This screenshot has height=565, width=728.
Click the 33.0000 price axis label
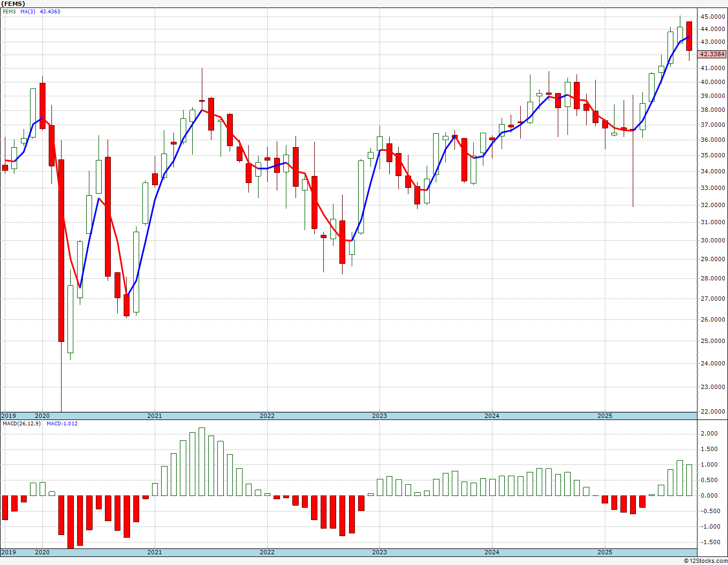click(712, 188)
